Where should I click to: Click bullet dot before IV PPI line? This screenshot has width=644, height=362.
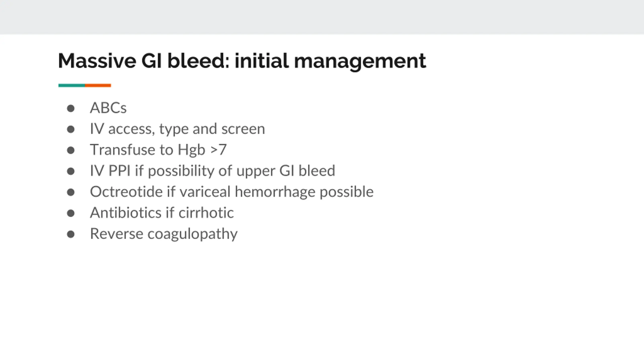pos(71,171)
